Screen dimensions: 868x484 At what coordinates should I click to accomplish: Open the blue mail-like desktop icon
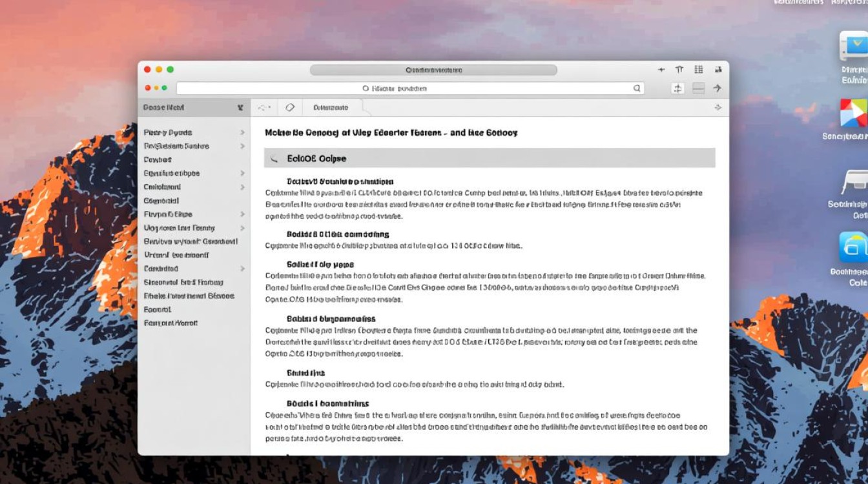(x=853, y=46)
